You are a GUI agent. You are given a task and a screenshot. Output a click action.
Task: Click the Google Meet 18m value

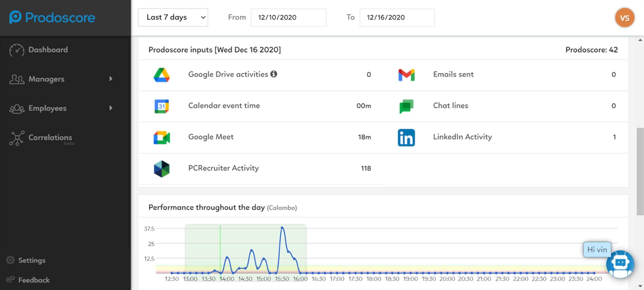pos(364,137)
